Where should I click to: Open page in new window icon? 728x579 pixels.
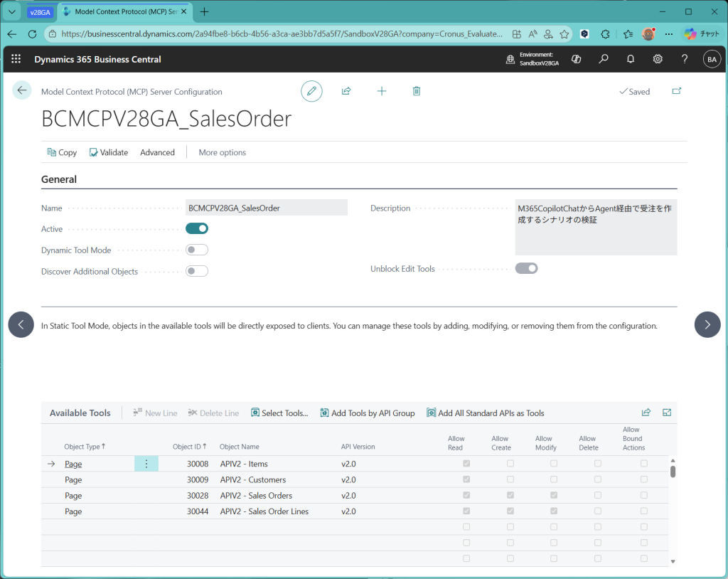click(676, 91)
